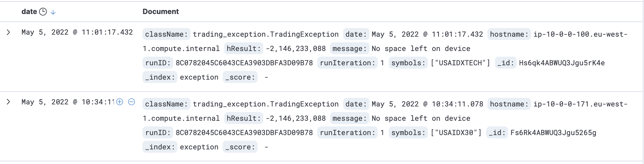Select the Document column header
The width and height of the screenshot is (644, 164).
[x=161, y=12]
